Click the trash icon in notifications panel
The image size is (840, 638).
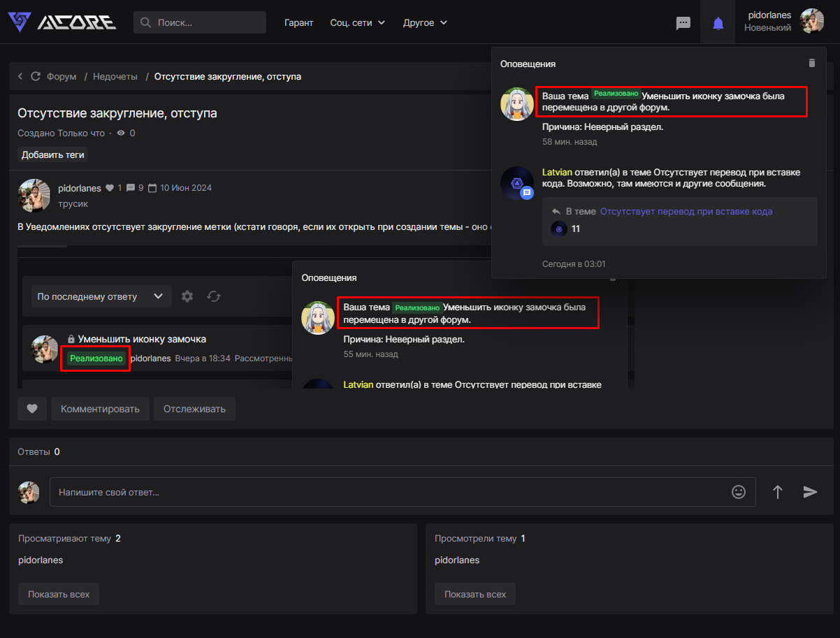pos(811,63)
